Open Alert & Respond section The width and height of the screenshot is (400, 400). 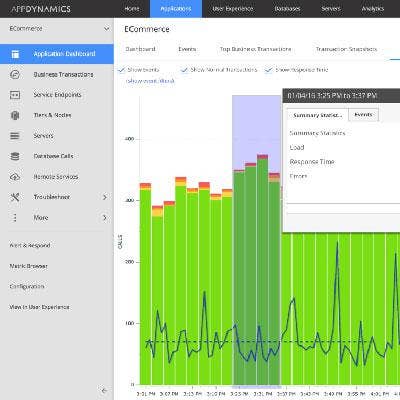point(30,246)
